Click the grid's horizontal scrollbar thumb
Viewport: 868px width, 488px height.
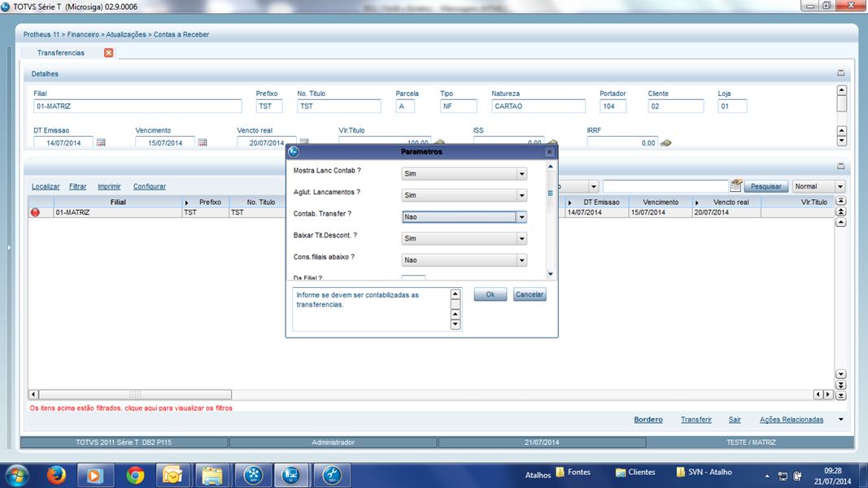pos(135,394)
